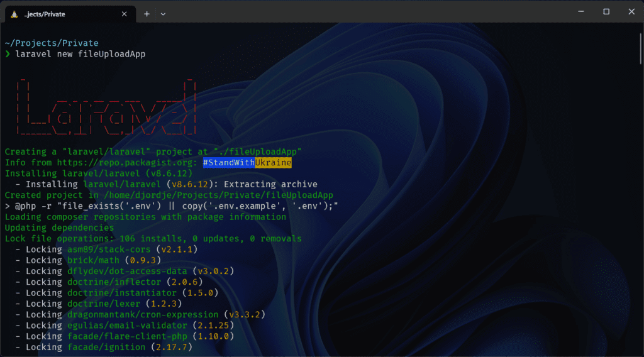
Task: Click the @php -r file_exists command line
Action: (171, 206)
